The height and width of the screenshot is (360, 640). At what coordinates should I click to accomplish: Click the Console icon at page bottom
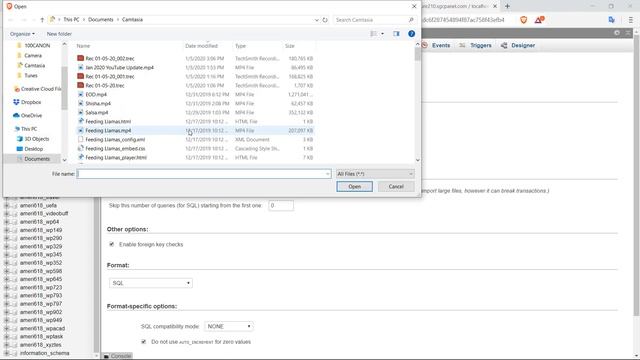(106, 356)
